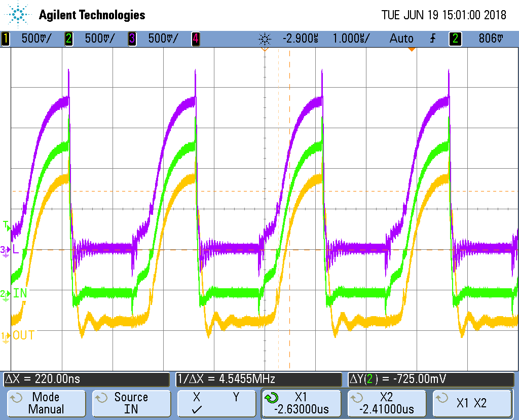519x420 pixels.
Task: Cycle the cursor Mode from Manual
Action: (x=46, y=403)
